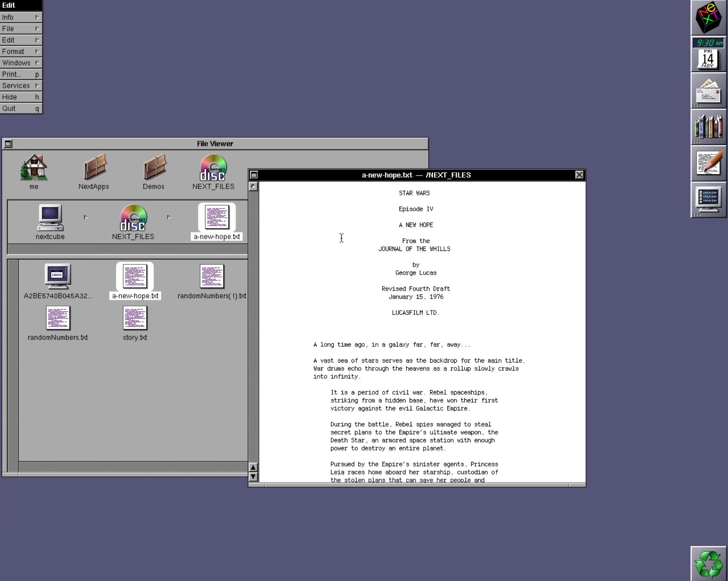
Task: Open the File menu item
Action: click(21, 29)
